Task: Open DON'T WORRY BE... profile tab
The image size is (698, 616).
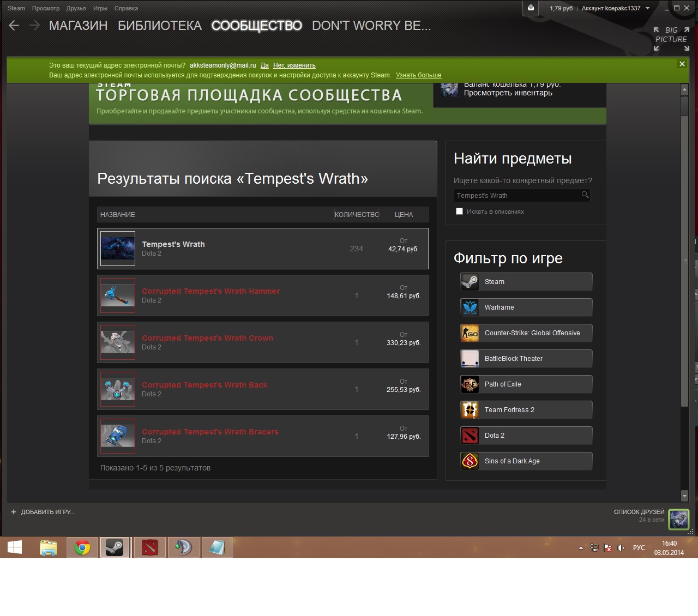Action: click(x=371, y=26)
